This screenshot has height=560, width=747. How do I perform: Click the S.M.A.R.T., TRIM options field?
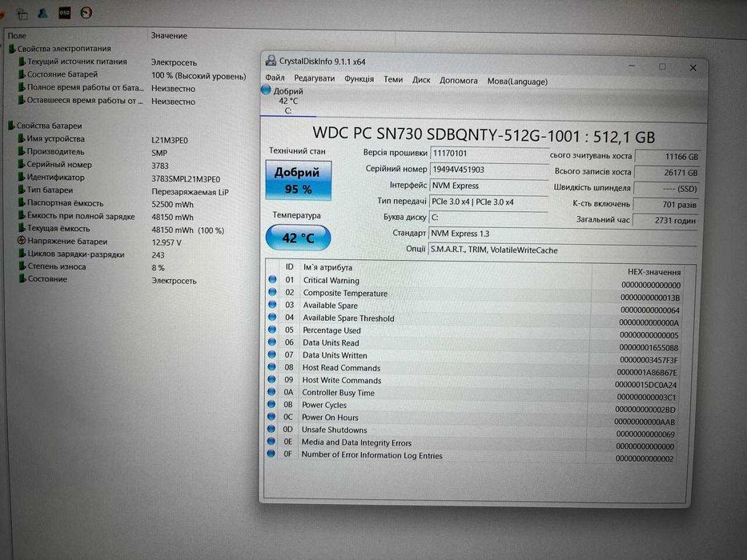point(563,250)
